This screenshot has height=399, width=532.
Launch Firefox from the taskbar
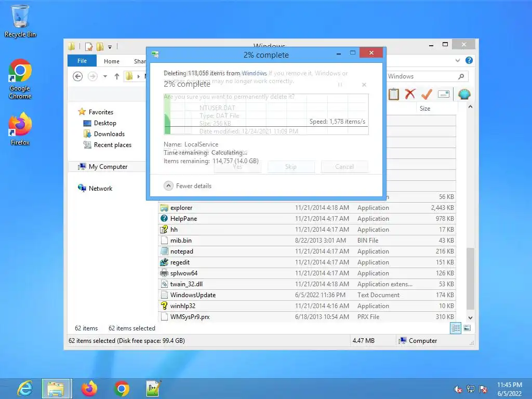89,389
